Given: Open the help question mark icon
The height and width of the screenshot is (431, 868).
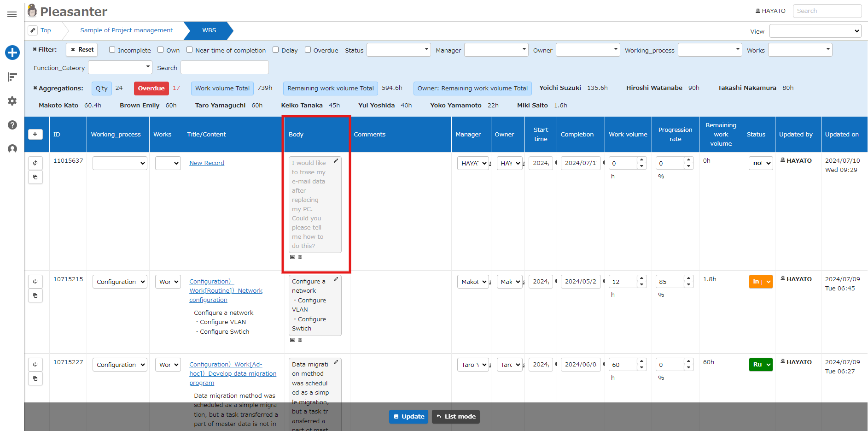Looking at the screenshot, I should [12, 125].
